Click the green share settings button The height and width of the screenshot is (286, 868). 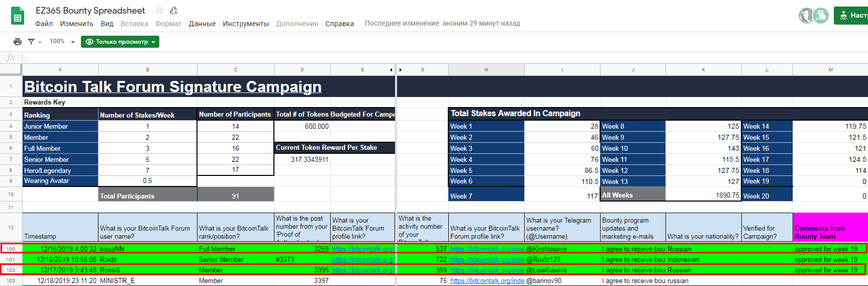(851, 16)
